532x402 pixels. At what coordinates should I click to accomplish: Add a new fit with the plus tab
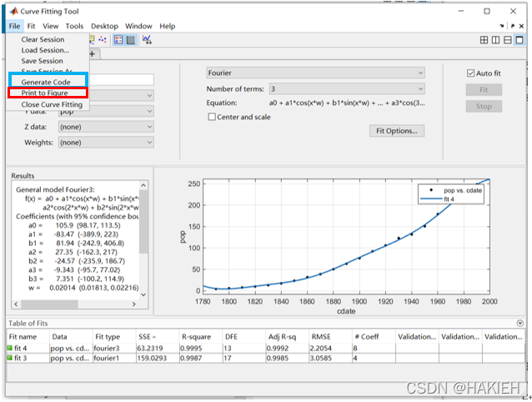(x=93, y=53)
